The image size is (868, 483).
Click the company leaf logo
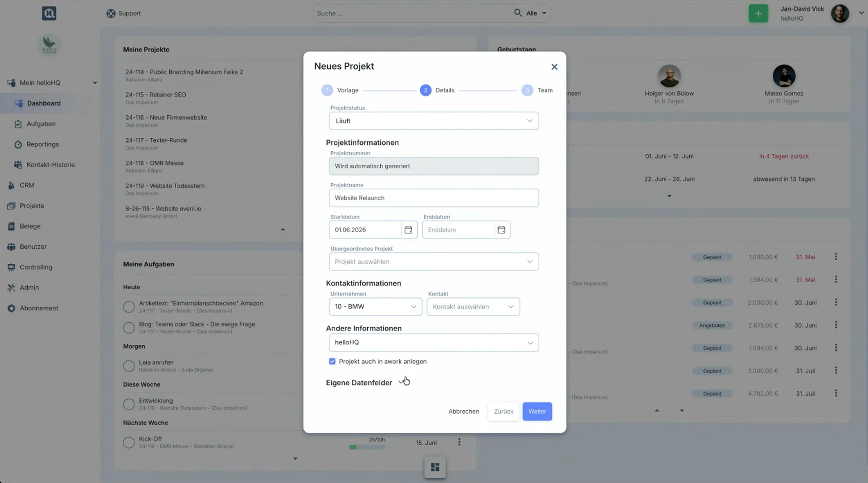(49, 45)
